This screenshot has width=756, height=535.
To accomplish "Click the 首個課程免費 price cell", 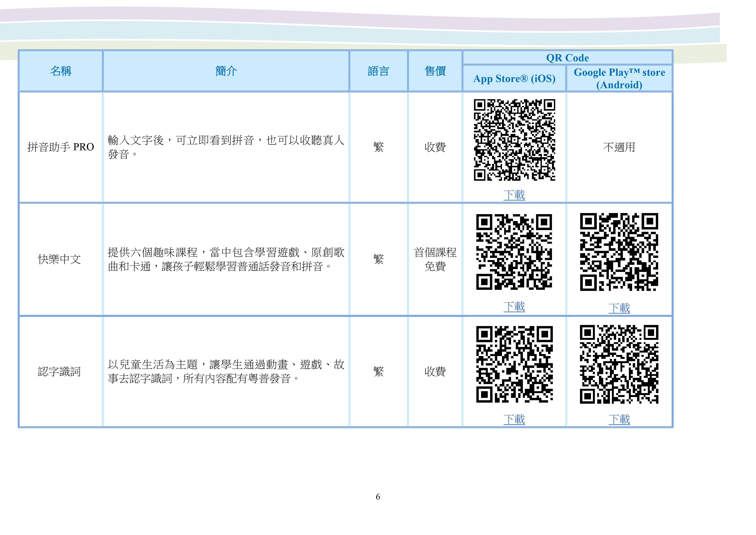I will click(x=435, y=259).
